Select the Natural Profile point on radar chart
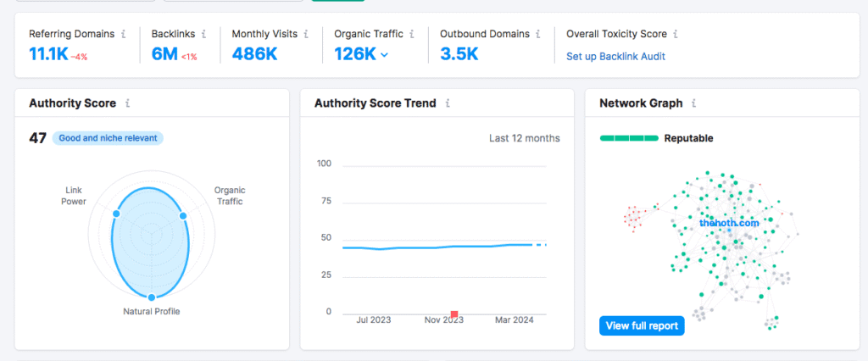Screen dimensions: 868x361 tap(152, 297)
